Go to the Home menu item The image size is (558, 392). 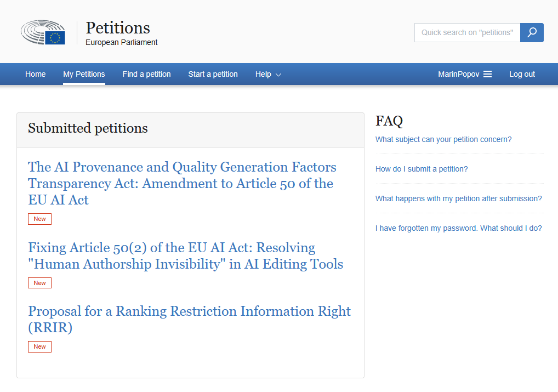pyautogui.click(x=35, y=74)
